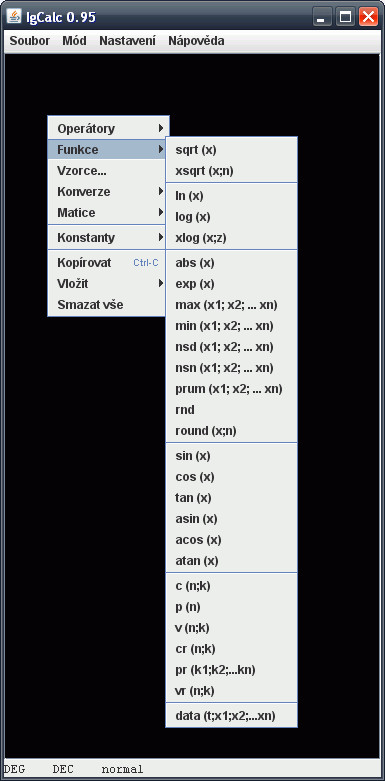Insert the exp (x) function

pyautogui.click(x=232, y=283)
